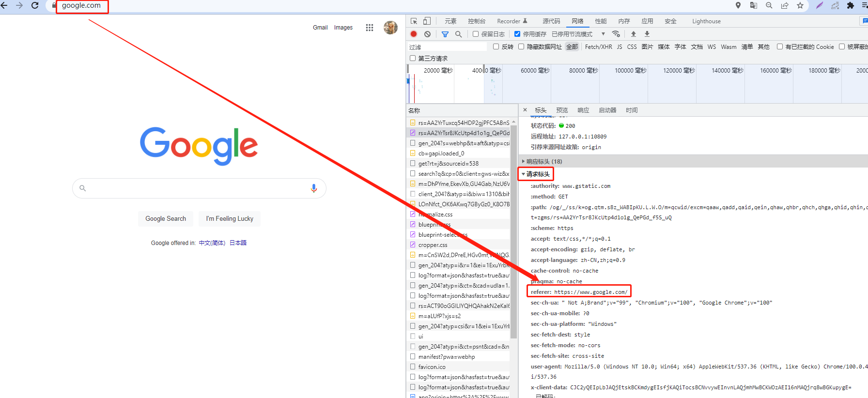Click the request list vertical scrollbar

[513, 232]
